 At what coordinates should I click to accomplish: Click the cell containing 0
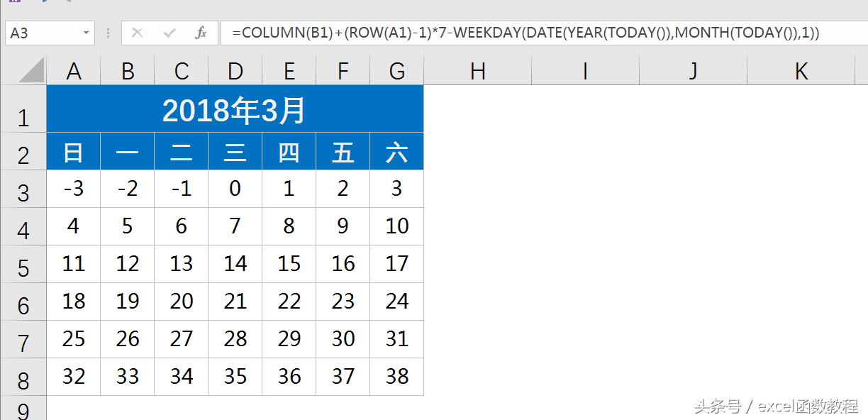click(x=235, y=189)
